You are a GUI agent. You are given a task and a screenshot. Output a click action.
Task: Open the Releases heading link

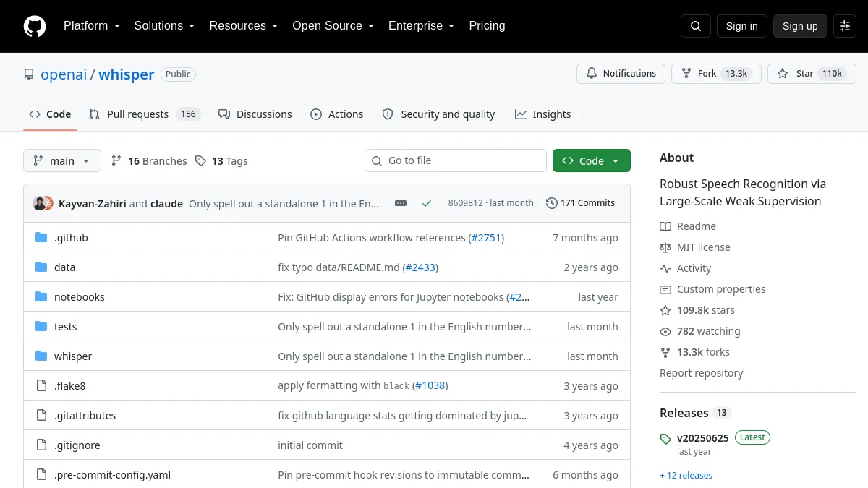684,413
